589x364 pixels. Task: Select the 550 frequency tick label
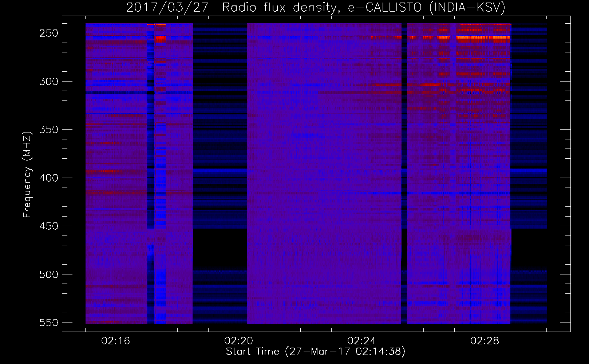pyautogui.click(x=49, y=323)
